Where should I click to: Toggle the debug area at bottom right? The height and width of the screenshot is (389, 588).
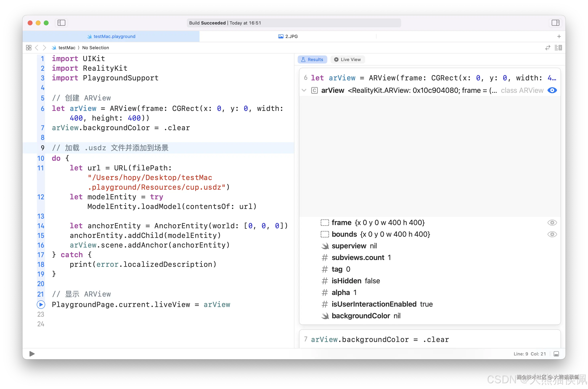click(x=556, y=354)
